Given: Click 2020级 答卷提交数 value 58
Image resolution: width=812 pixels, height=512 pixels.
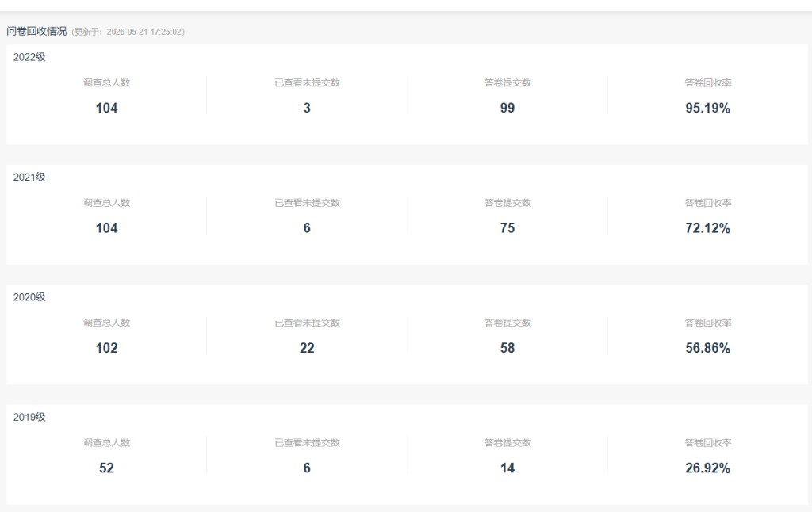Looking at the screenshot, I should [507, 348].
